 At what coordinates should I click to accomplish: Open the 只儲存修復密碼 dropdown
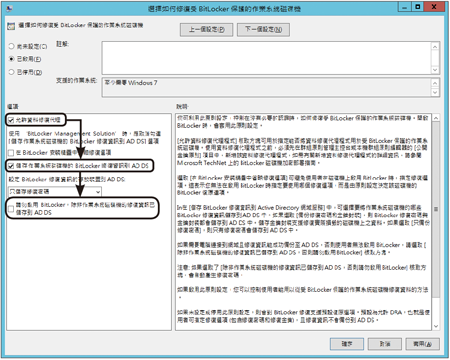point(55,192)
